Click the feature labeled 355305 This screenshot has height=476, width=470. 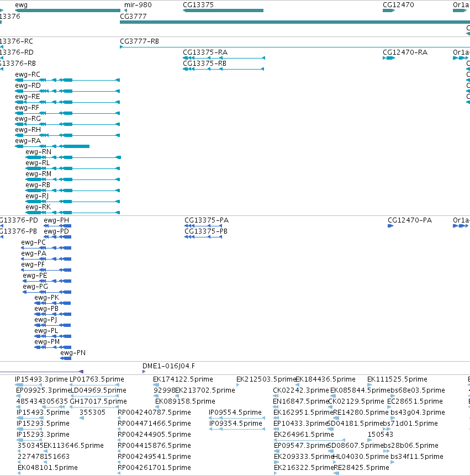[x=82, y=418]
